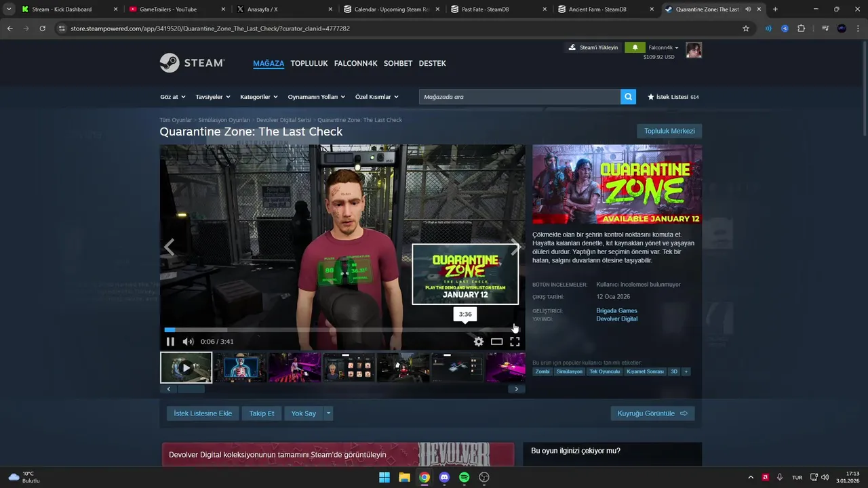Viewport: 868px width, 488px height.
Task: Open the SOHBET menu item
Action: coord(398,63)
